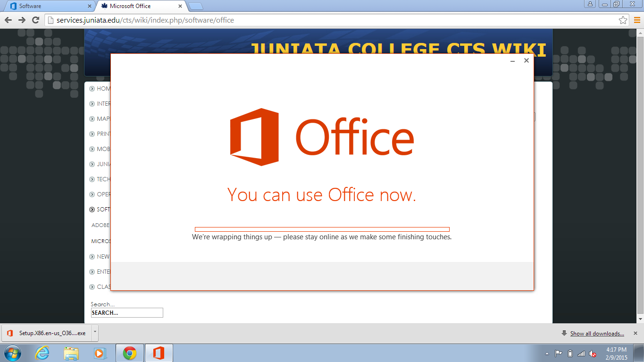Click the orange Office logo
This screenshot has height=362, width=644.
254,137
